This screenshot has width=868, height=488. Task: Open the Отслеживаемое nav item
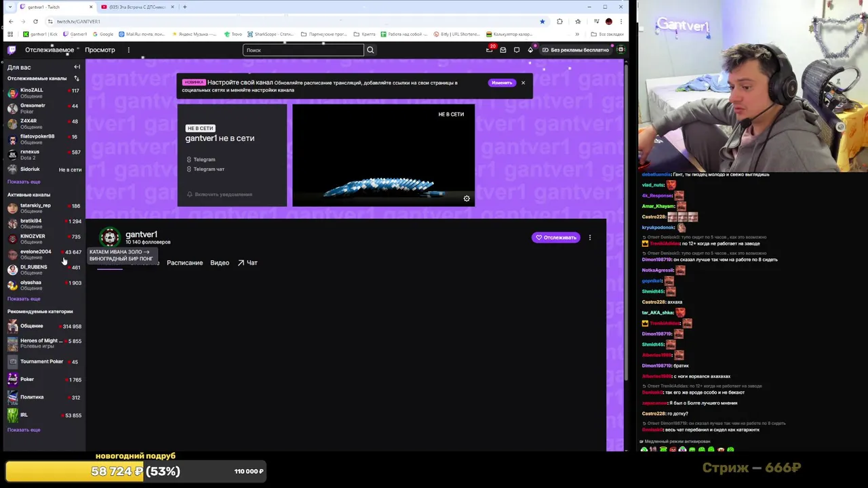(x=50, y=49)
